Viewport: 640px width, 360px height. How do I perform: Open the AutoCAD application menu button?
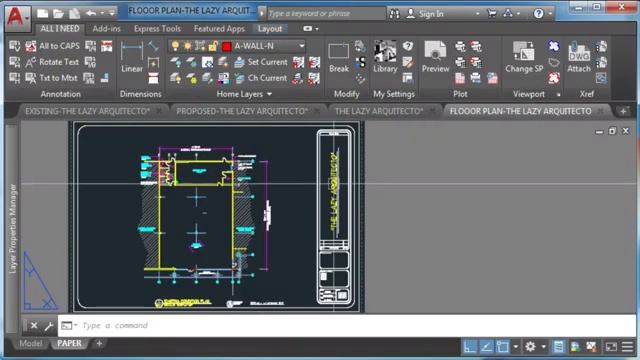[x=17, y=18]
